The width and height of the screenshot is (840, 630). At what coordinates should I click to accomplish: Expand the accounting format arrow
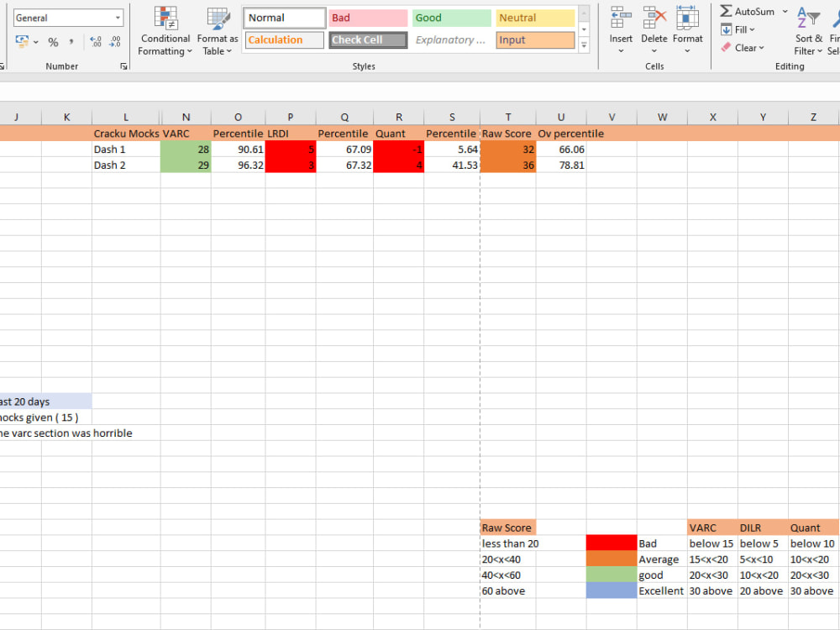pos(36,42)
